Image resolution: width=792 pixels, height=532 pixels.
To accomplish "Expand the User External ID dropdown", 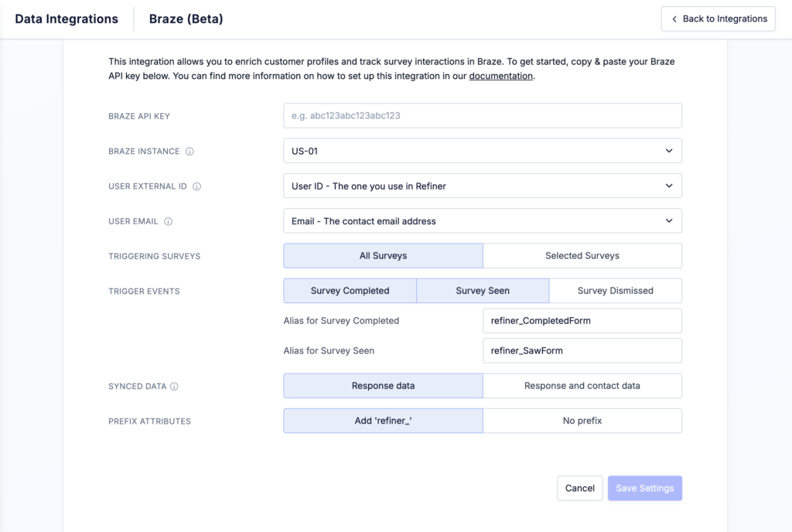I will coord(482,186).
